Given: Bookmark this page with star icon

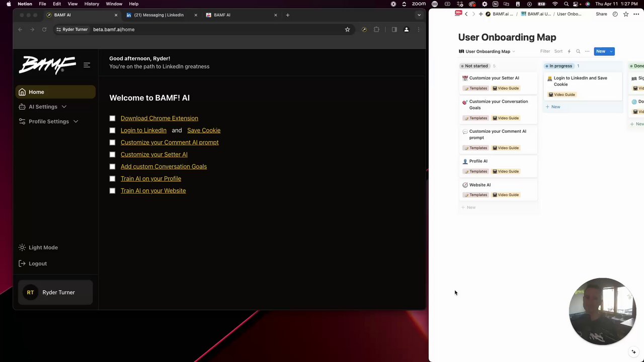Looking at the screenshot, I should 347,30.
